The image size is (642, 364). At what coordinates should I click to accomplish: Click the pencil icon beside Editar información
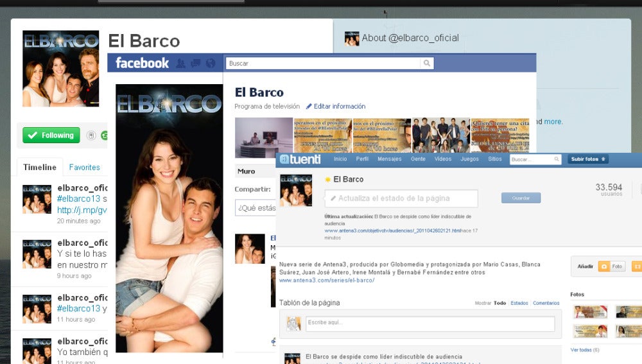click(309, 107)
